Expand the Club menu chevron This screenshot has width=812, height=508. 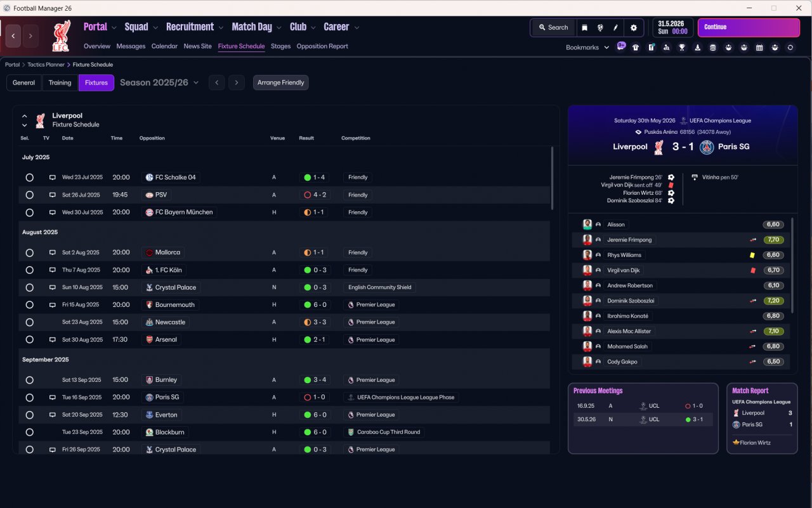tap(313, 28)
